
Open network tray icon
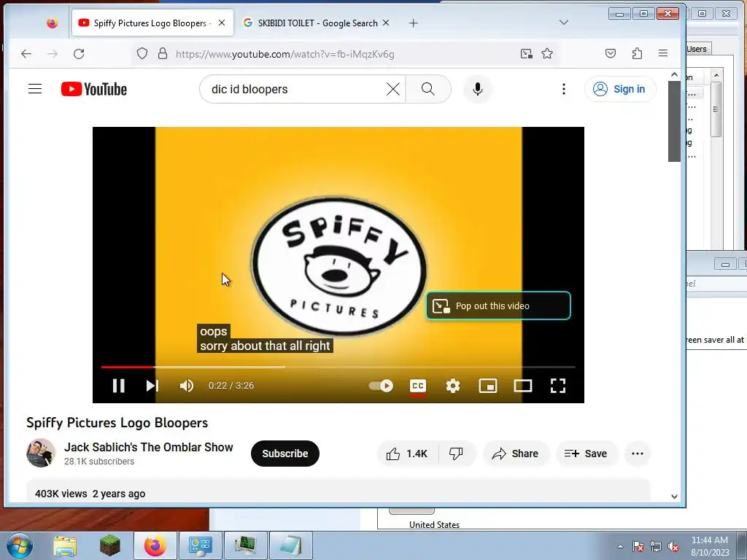coord(656,547)
